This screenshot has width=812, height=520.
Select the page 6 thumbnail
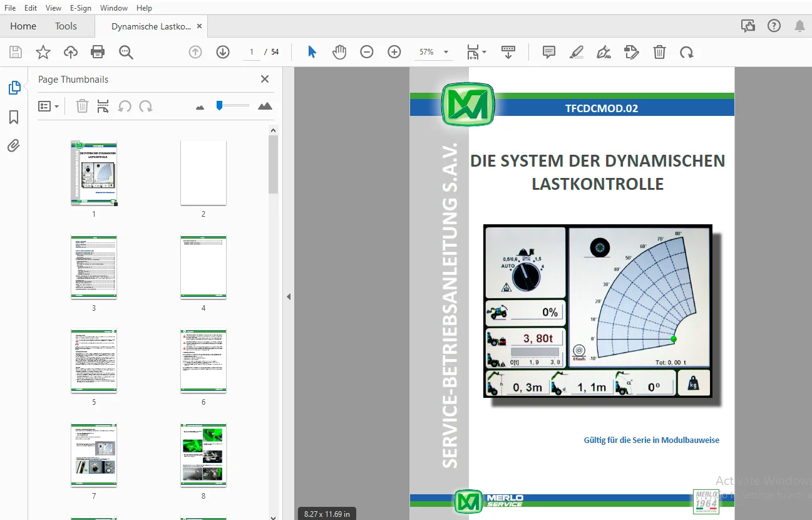click(x=203, y=361)
